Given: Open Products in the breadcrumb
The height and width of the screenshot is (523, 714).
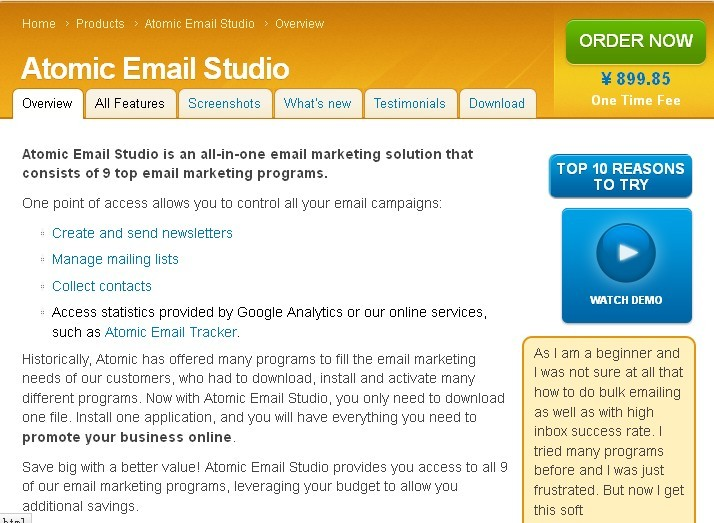Looking at the screenshot, I should click(100, 24).
